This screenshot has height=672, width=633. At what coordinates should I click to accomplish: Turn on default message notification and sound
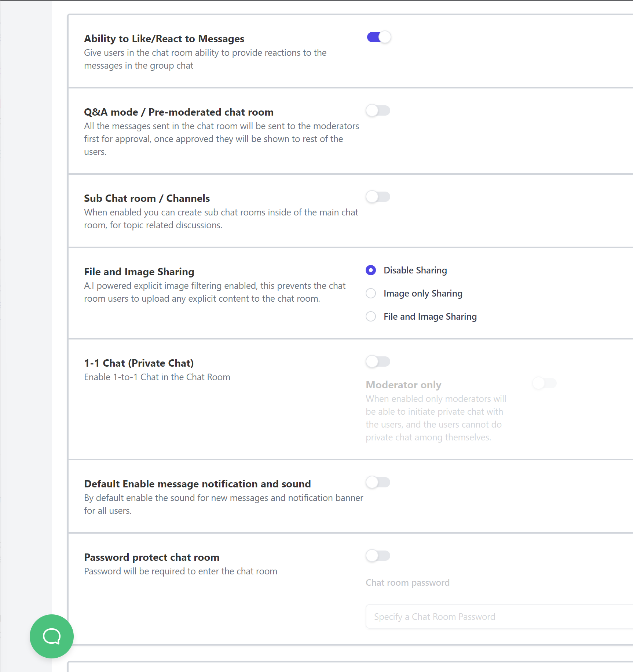pos(378,482)
